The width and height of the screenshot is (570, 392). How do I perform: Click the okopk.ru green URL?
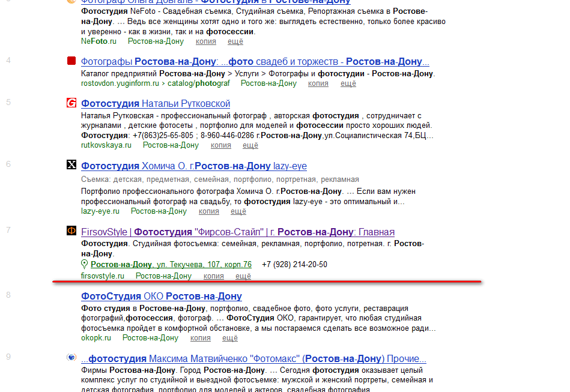96,338
